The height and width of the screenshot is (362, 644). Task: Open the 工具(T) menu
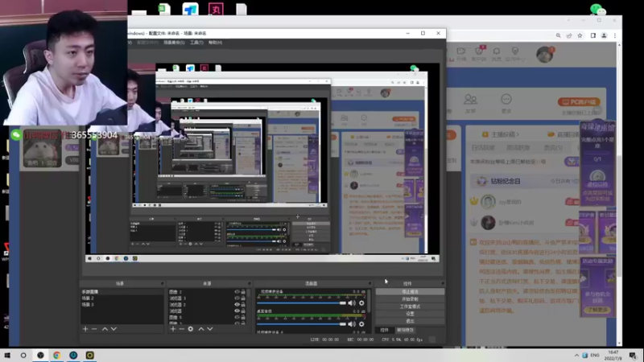[x=196, y=43]
